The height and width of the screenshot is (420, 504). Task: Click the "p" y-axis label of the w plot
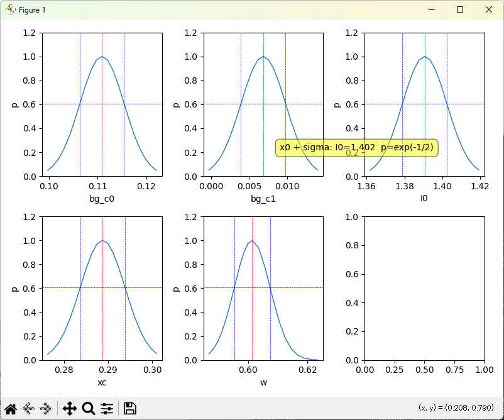[176, 289]
